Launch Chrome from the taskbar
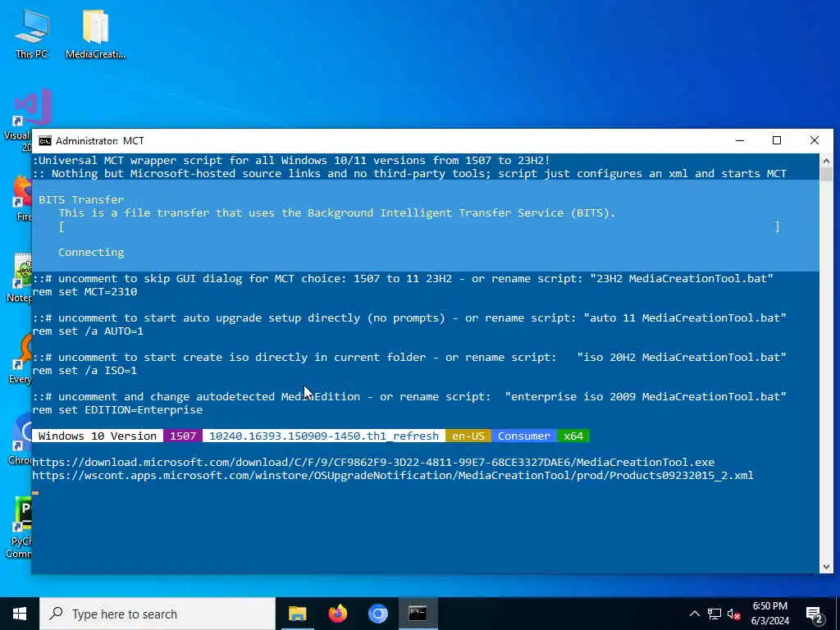 377,614
